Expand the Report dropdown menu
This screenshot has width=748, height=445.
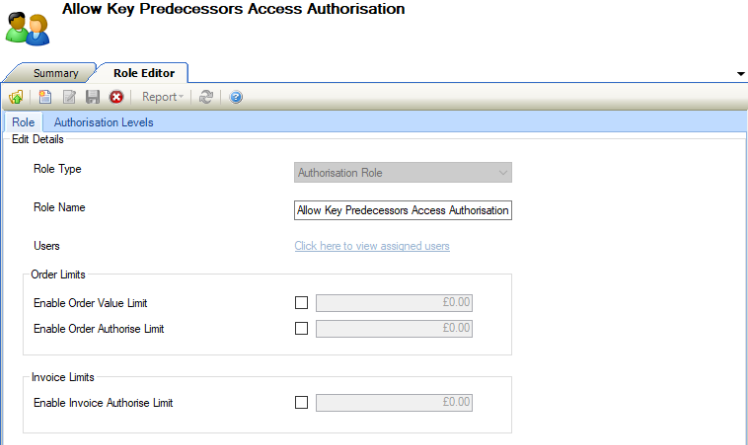pyautogui.click(x=162, y=97)
